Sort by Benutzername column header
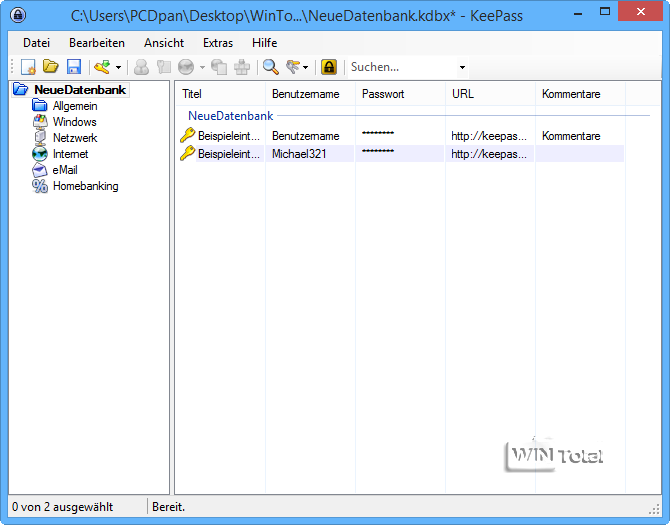The height and width of the screenshot is (525, 670). click(x=310, y=94)
